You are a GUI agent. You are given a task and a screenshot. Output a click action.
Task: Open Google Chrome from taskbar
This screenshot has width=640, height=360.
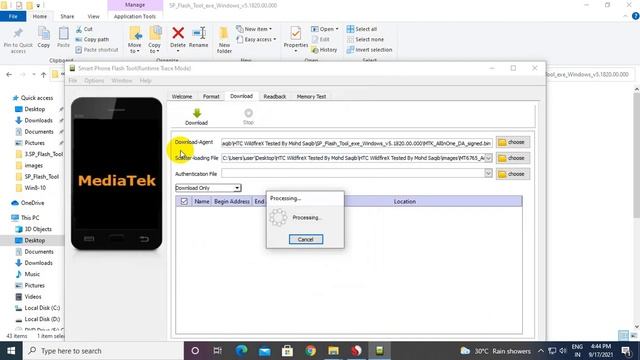click(x=311, y=351)
